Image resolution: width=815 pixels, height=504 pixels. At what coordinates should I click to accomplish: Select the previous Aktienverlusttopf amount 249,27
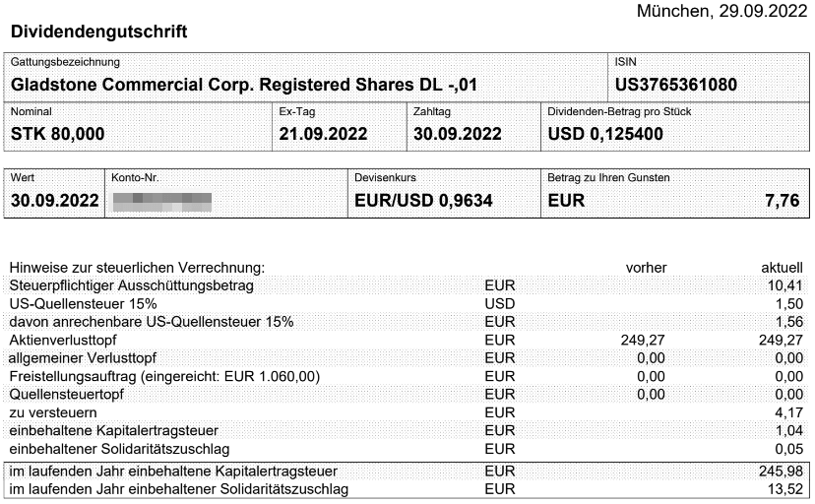(x=643, y=340)
